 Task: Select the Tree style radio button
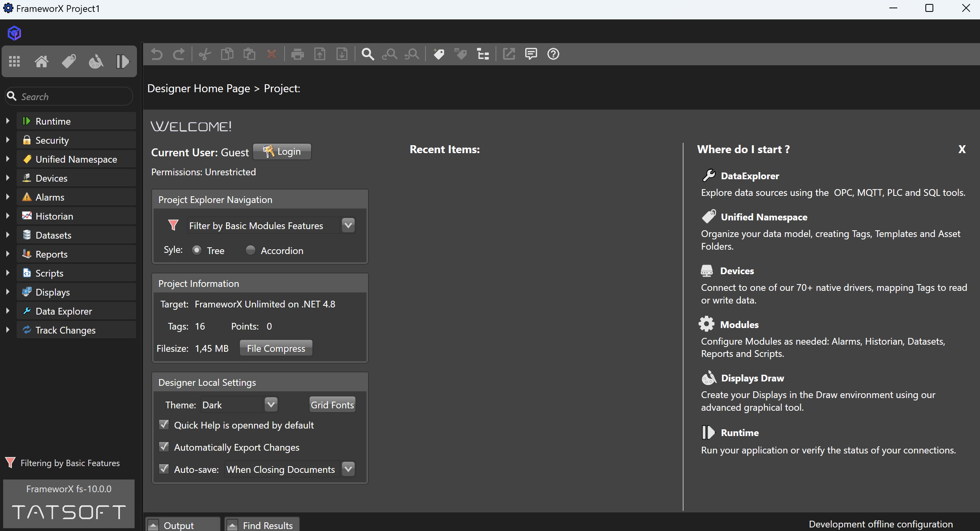pos(197,250)
